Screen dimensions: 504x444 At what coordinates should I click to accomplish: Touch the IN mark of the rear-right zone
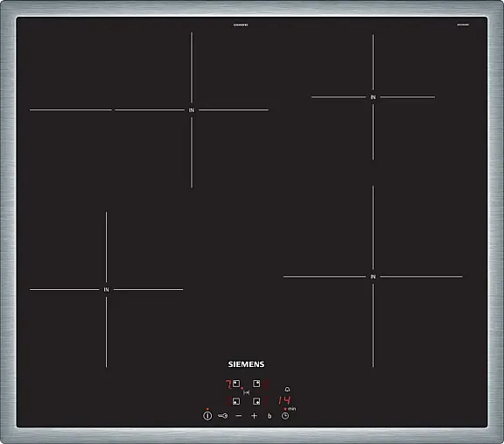pyautogui.click(x=373, y=97)
